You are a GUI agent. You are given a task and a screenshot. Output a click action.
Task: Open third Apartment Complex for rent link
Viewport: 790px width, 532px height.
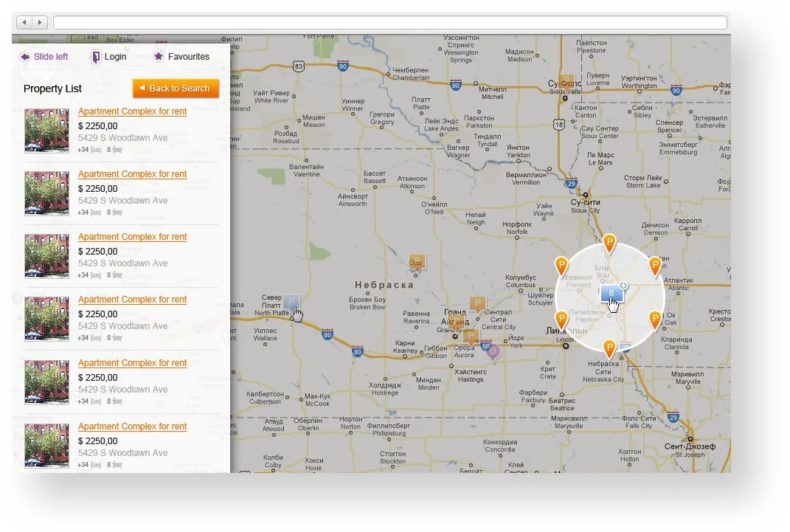coord(133,237)
